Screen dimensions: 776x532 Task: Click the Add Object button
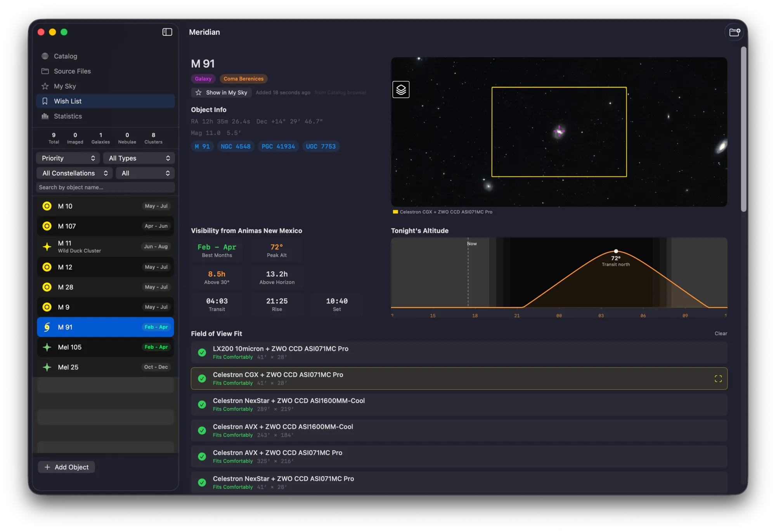point(66,467)
